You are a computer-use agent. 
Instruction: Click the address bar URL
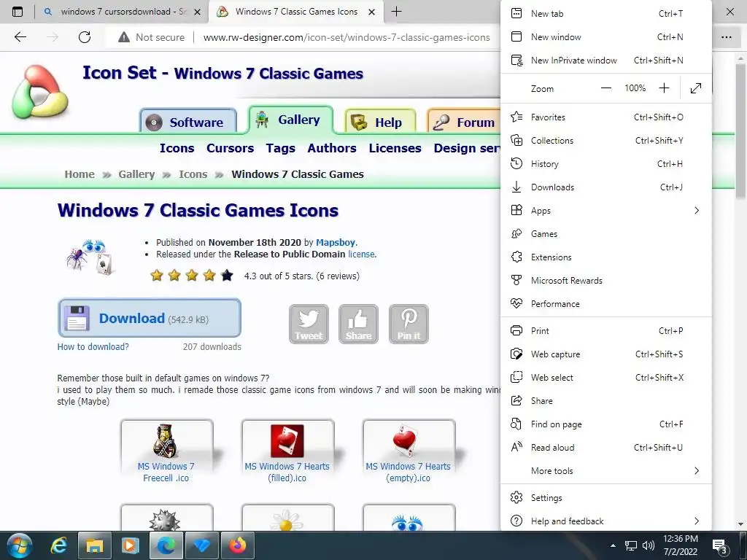(347, 37)
